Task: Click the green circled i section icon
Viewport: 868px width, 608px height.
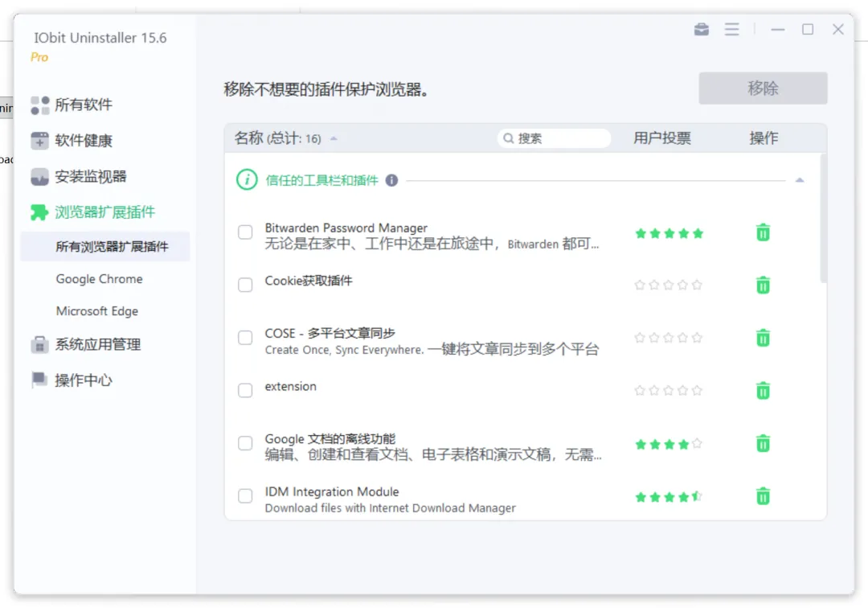Action: click(247, 180)
